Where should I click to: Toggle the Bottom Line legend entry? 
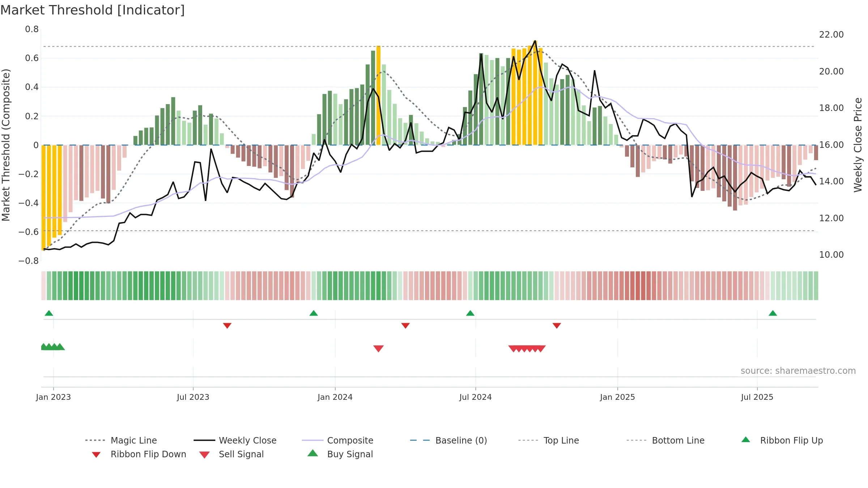(665, 440)
